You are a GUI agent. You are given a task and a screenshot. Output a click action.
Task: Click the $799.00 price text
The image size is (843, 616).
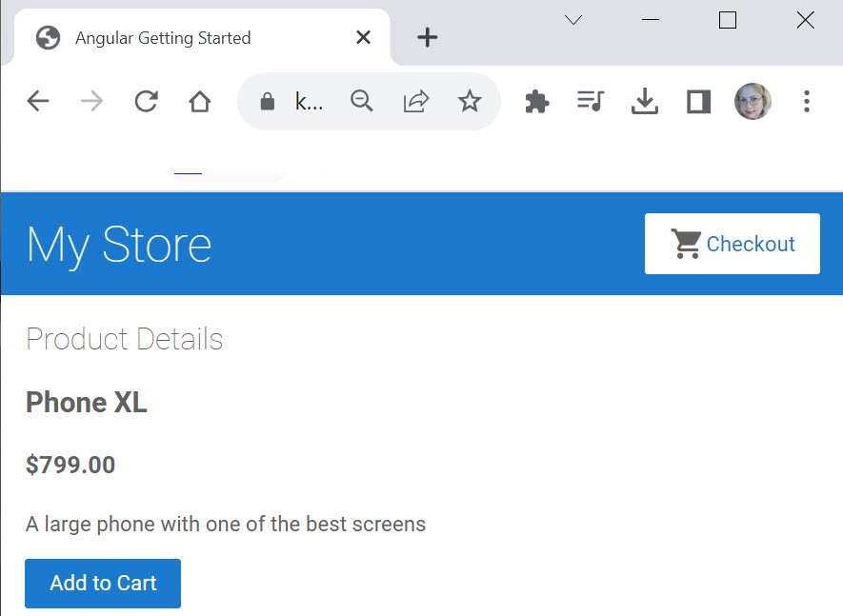pos(70,465)
